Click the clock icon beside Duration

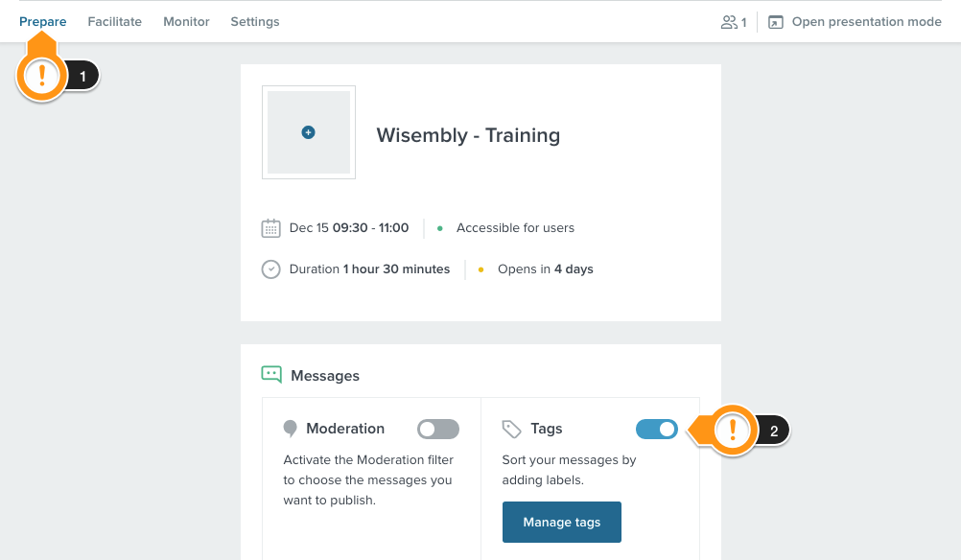tap(270, 269)
